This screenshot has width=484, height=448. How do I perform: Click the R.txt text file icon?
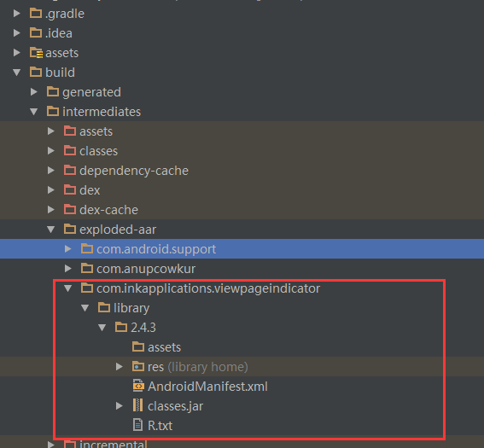138,425
